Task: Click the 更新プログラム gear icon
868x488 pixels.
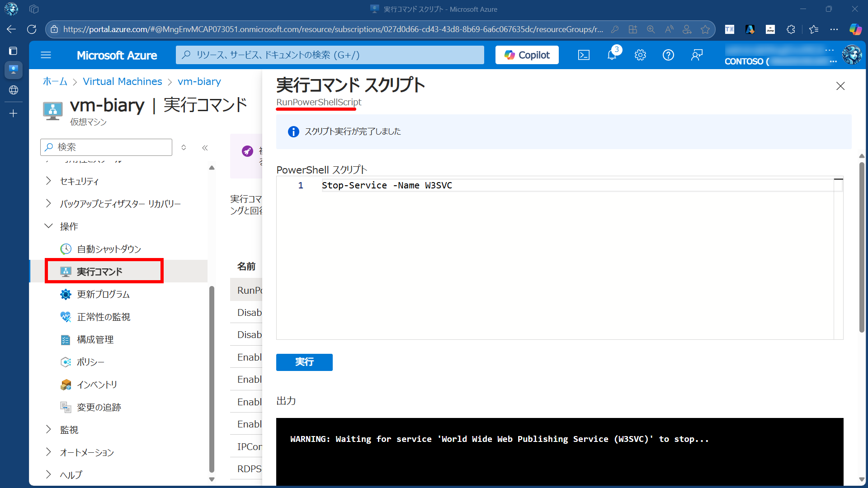Action: pos(66,294)
